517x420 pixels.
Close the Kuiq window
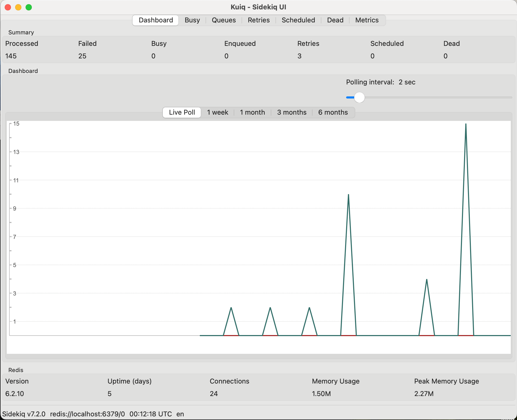(8, 7)
